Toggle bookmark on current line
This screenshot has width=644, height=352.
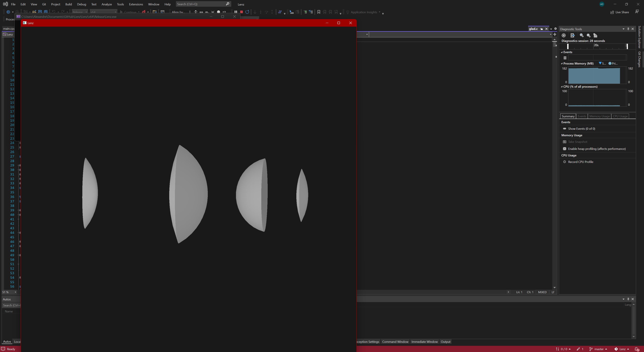coord(319,12)
